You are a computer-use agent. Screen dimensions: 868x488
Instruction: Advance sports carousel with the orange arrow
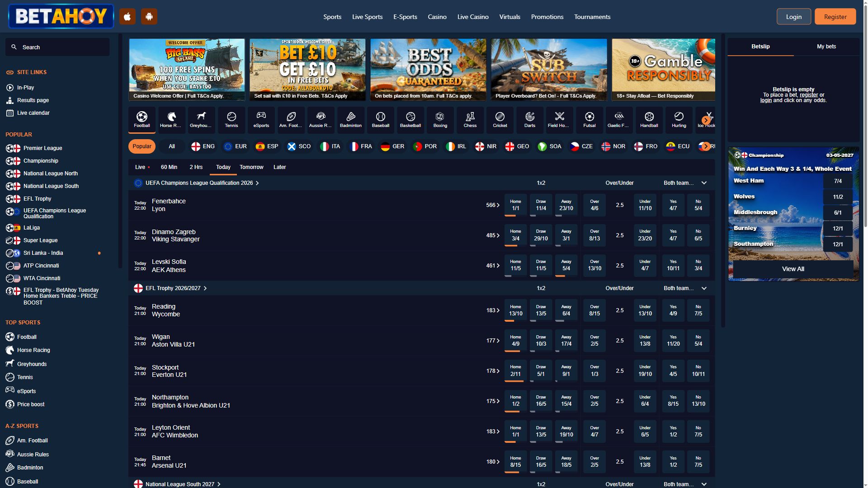pos(706,120)
